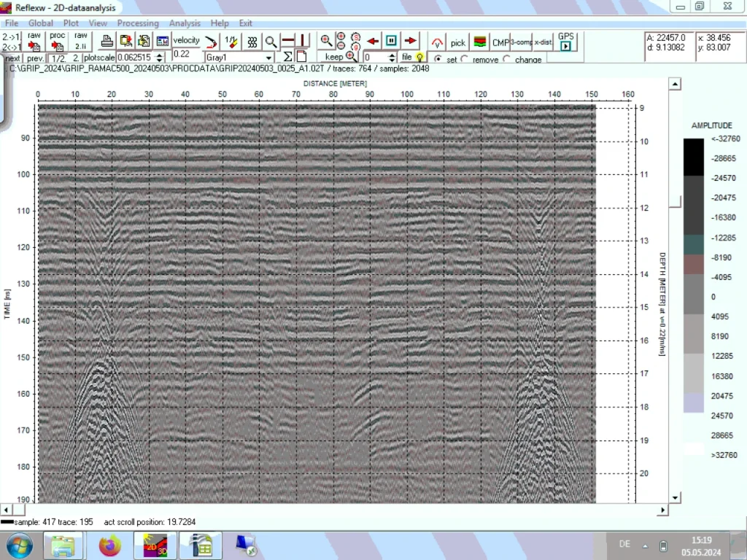Click the stepper next to value 0
Image resolution: width=747 pixels, height=560 pixels.
pyautogui.click(x=392, y=58)
